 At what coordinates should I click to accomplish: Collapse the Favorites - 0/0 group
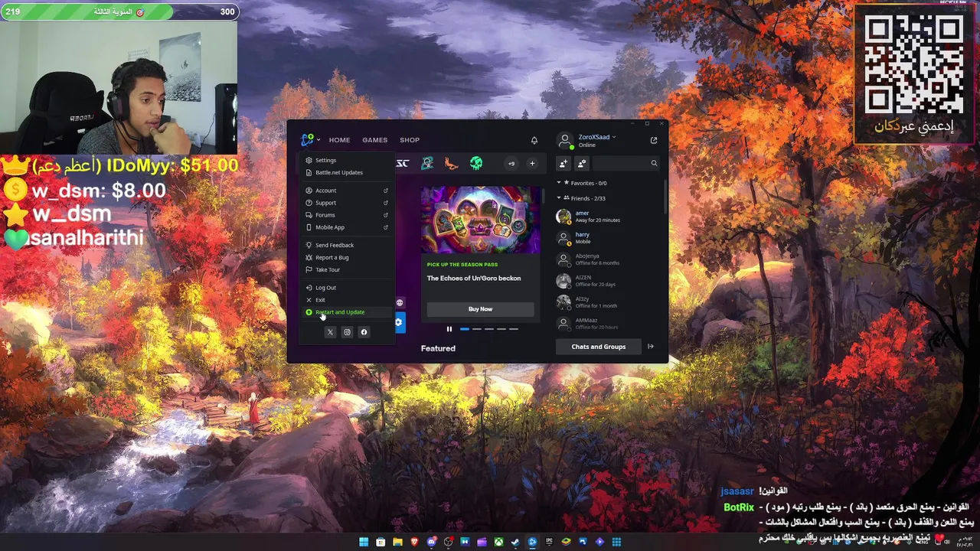point(558,183)
